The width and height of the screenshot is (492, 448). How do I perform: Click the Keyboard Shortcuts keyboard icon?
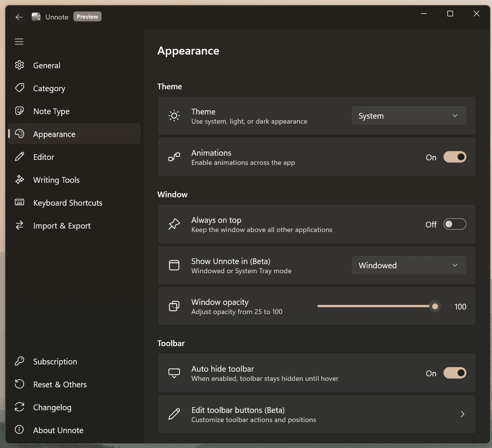[x=19, y=203]
